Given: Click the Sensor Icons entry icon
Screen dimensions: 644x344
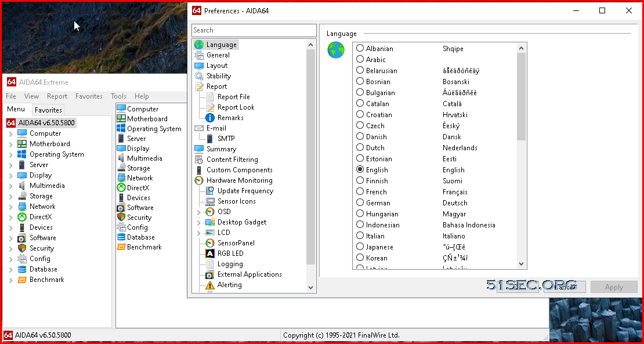Looking at the screenshot, I should coord(210,201).
